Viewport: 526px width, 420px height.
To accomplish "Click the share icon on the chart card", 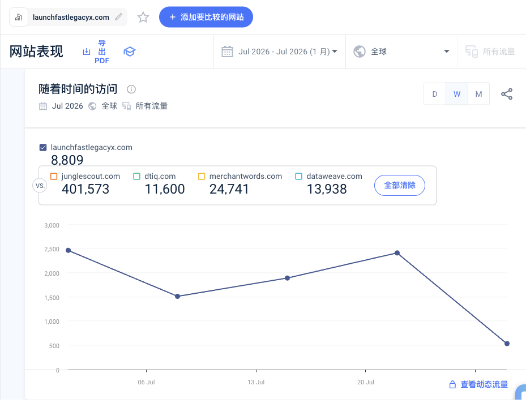I will pos(507,94).
